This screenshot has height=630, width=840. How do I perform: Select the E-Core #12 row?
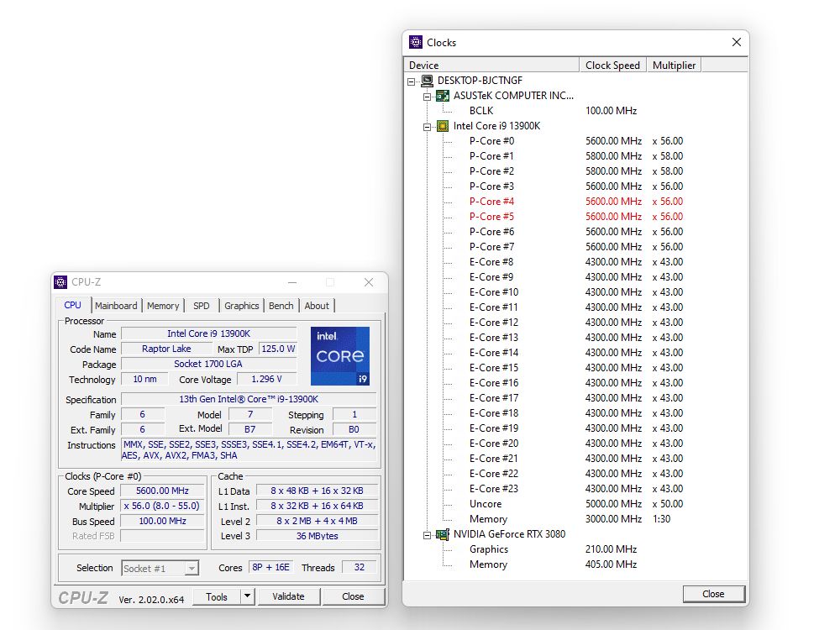pos(576,323)
